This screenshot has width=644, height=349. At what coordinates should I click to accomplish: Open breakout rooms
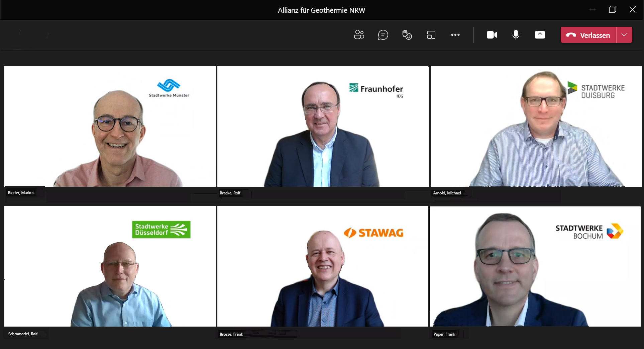431,35
